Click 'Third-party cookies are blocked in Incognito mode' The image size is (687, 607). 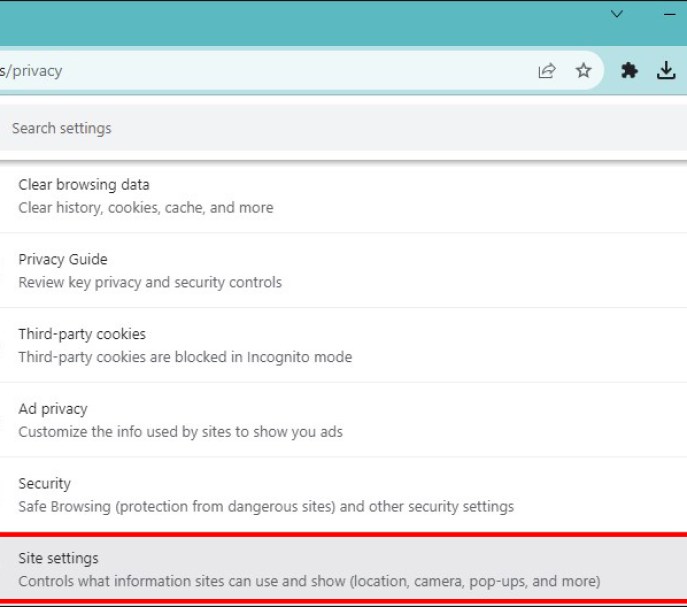185,357
